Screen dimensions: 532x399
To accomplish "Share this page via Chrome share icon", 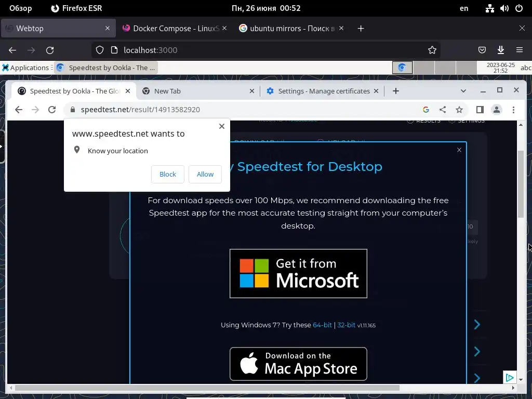I will (x=443, y=110).
